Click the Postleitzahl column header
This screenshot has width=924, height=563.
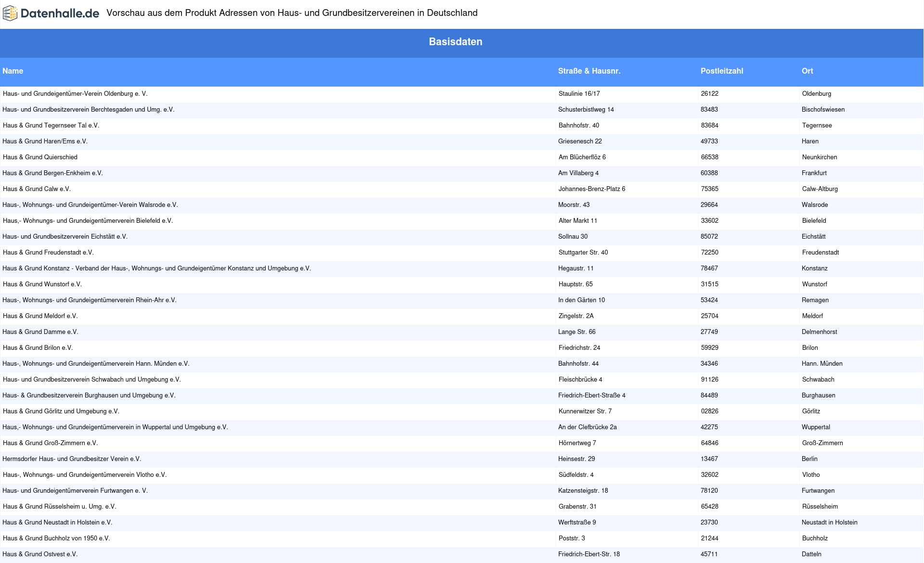[x=721, y=71]
